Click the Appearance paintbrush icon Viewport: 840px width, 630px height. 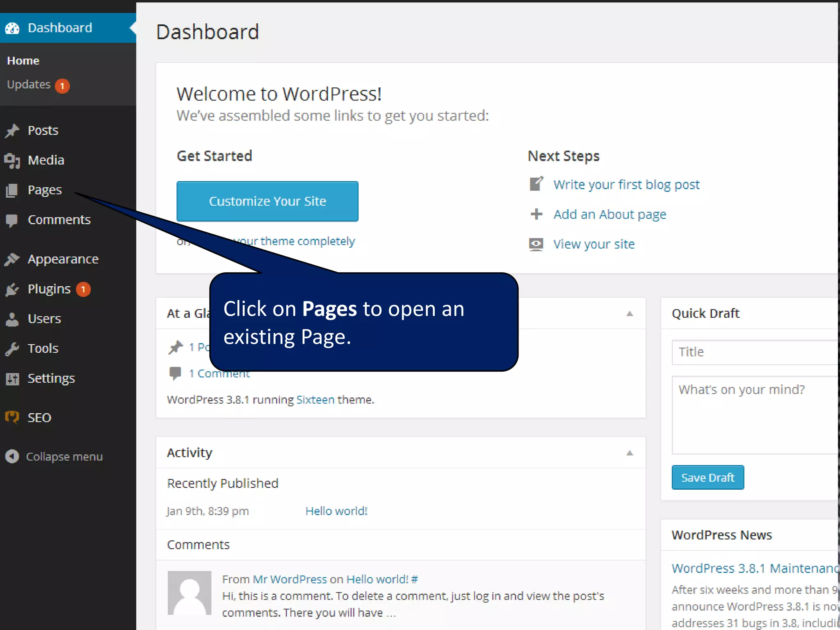coord(12,259)
